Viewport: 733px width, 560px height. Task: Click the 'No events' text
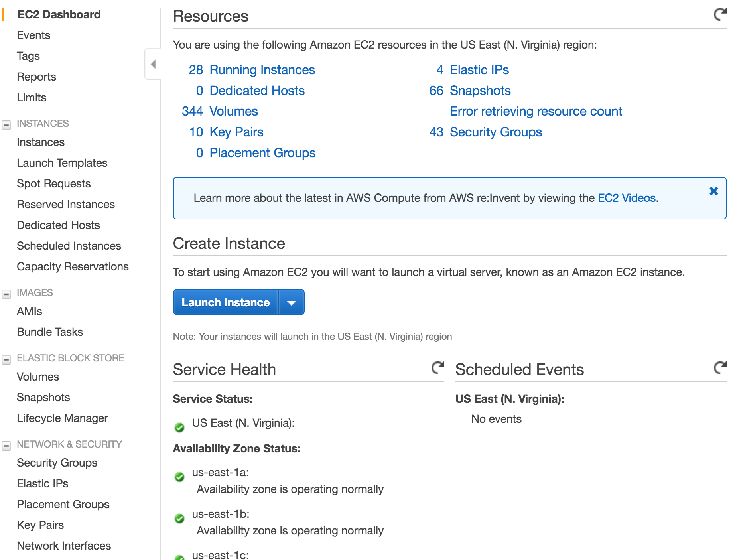click(497, 419)
